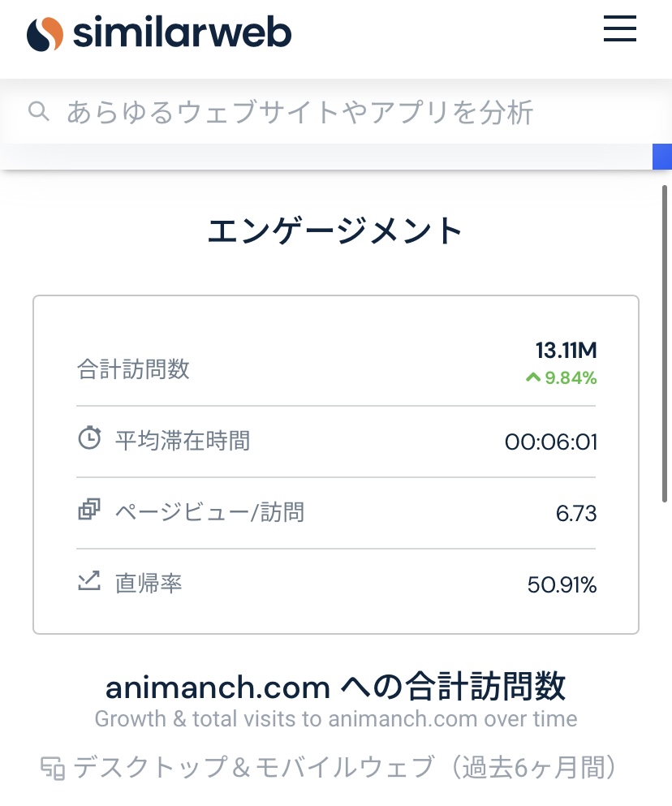Click the clock icon beside 平均滞在時間
672x806 pixels.
(89, 438)
